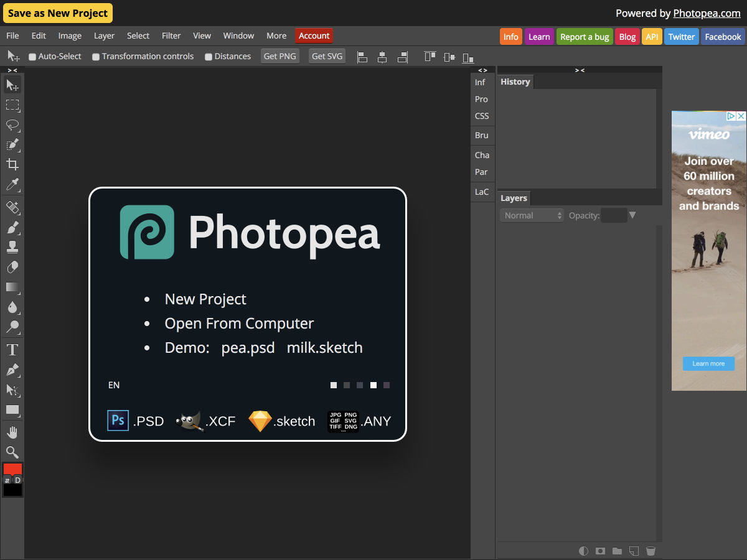Image resolution: width=747 pixels, height=560 pixels.
Task: Select the Crop tool
Action: tap(12, 164)
